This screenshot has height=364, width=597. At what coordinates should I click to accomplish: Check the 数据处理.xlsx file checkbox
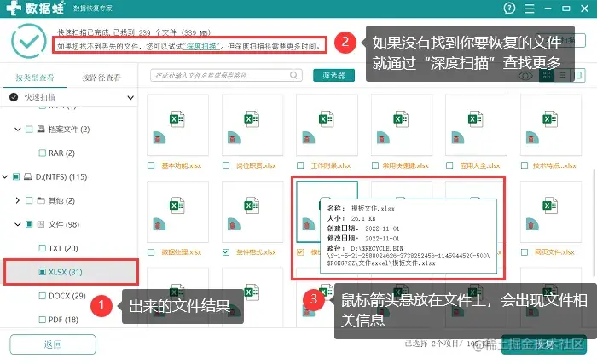point(151,252)
